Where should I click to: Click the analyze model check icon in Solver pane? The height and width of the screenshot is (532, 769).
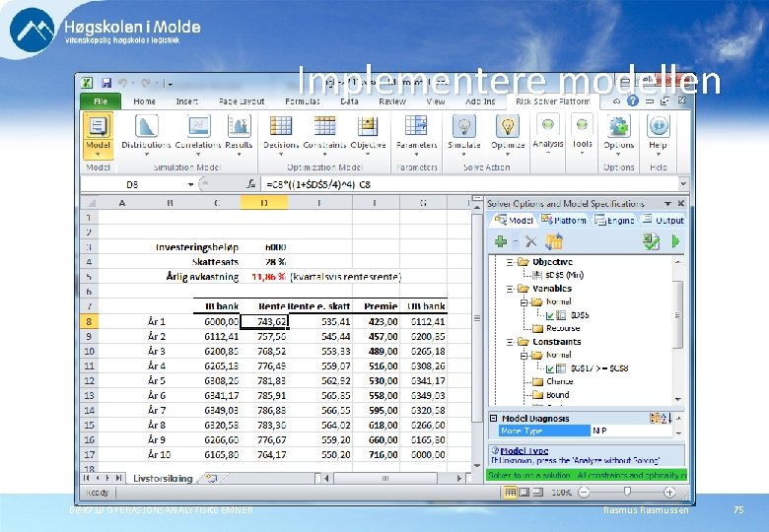coord(652,241)
